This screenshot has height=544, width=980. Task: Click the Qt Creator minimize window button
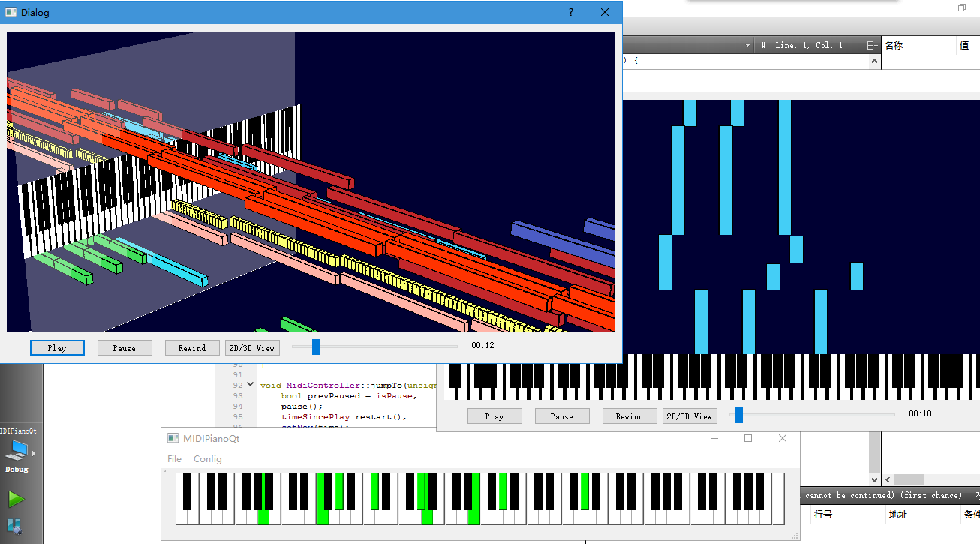(x=929, y=8)
